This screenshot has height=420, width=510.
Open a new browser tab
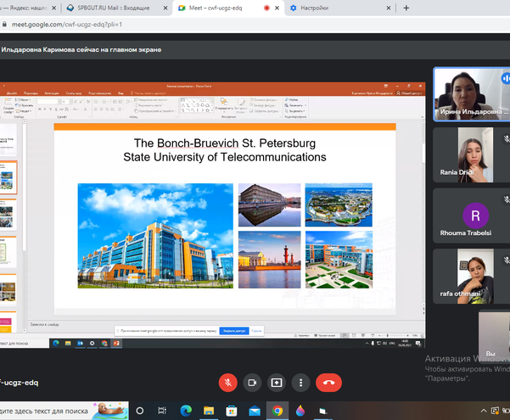(406, 8)
